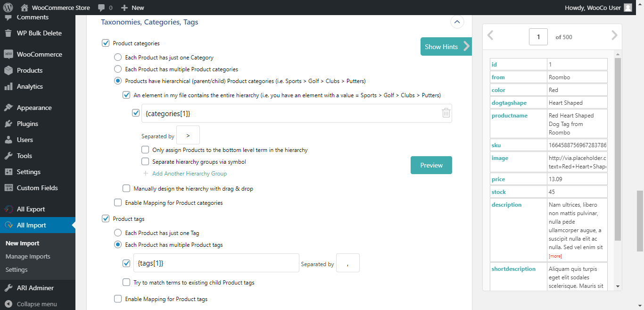
Task: Click the Appearance brush icon
Action: point(8,108)
